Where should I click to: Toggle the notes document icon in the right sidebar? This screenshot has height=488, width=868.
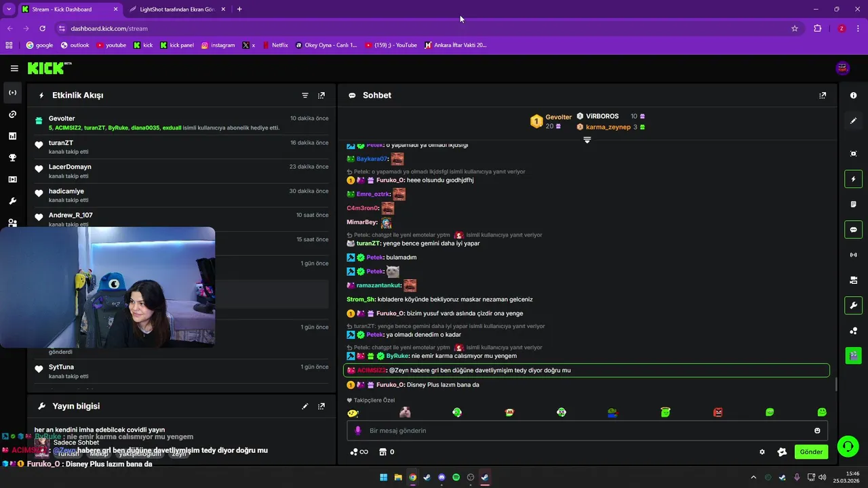(853, 204)
